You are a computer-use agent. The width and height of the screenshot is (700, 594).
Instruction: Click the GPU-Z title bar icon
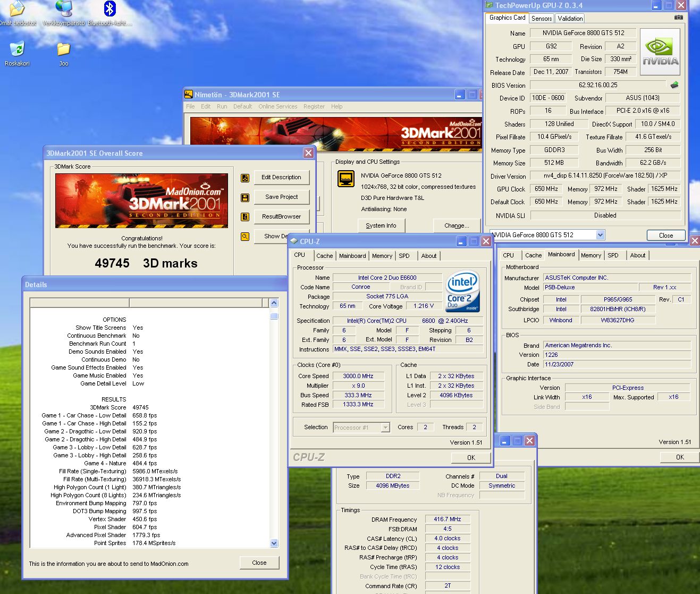(489, 5)
